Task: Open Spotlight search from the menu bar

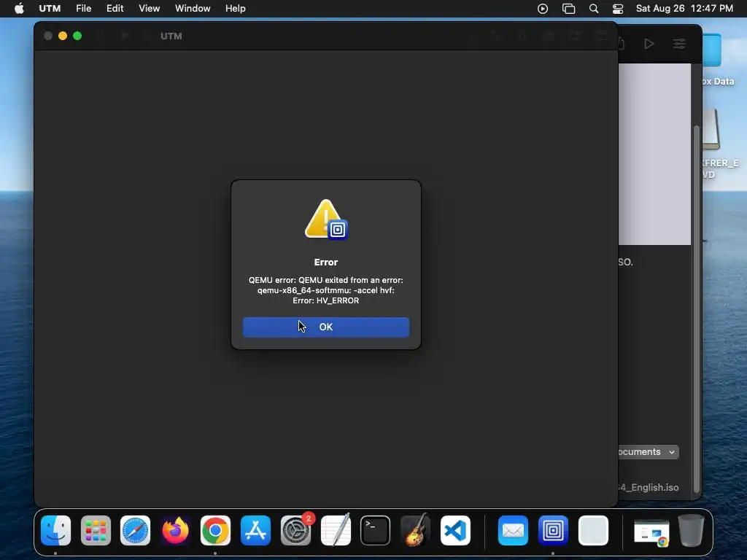Action: (x=594, y=9)
